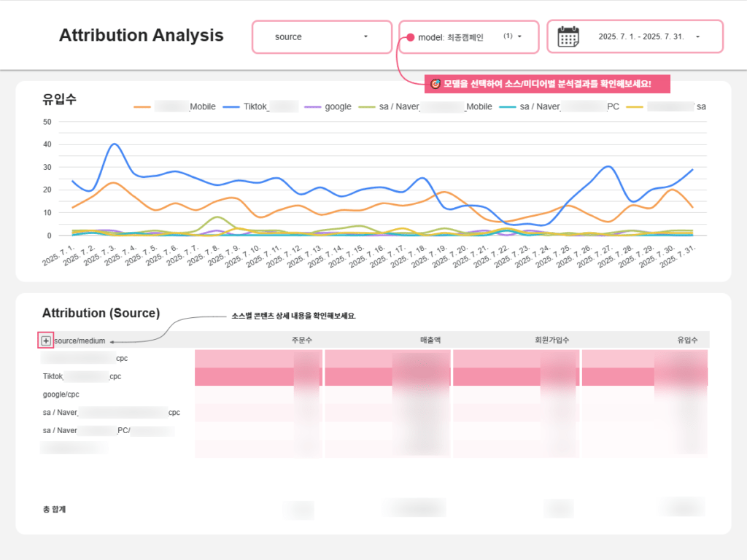The image size is (747, 560).
Task: Click the teal sa / Naver PC legend marker
Action: click(507, 107)
